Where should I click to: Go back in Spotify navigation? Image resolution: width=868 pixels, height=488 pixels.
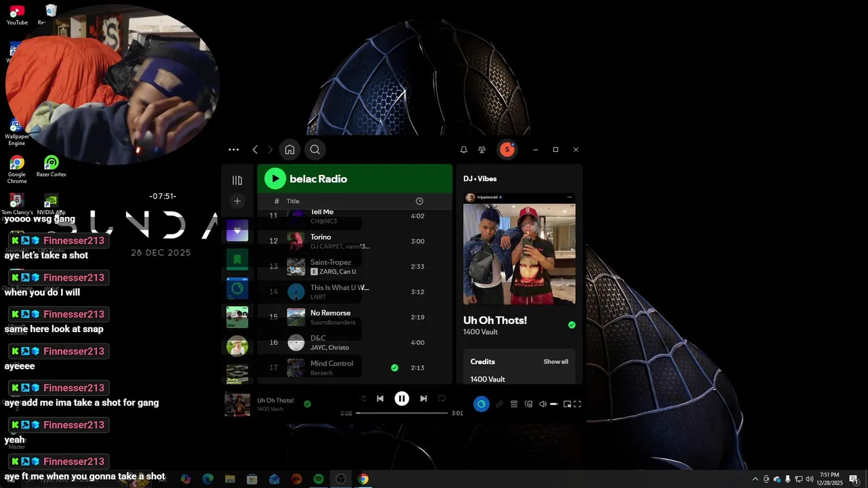255,150
